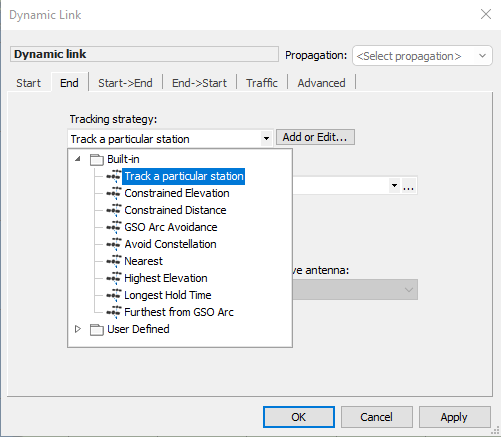Select Constrained Distance strategy
Viewport: 501px width, 437px height.
pos(175,210)
